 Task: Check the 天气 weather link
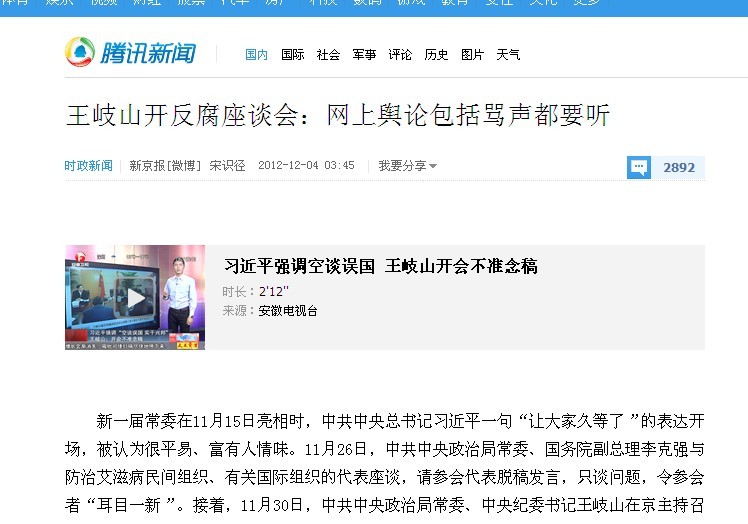coord(508,55)
